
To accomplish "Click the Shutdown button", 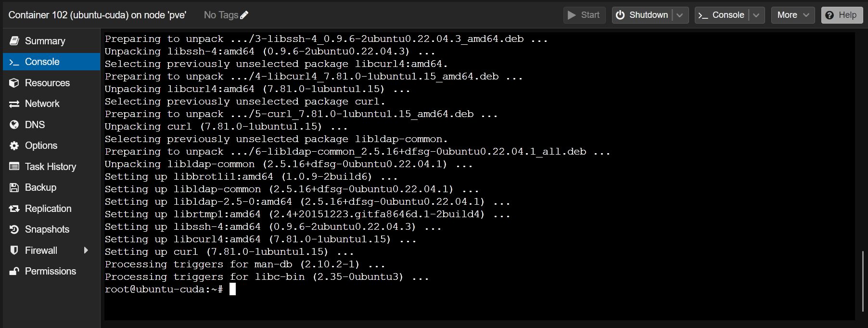I will click(642, 15).
